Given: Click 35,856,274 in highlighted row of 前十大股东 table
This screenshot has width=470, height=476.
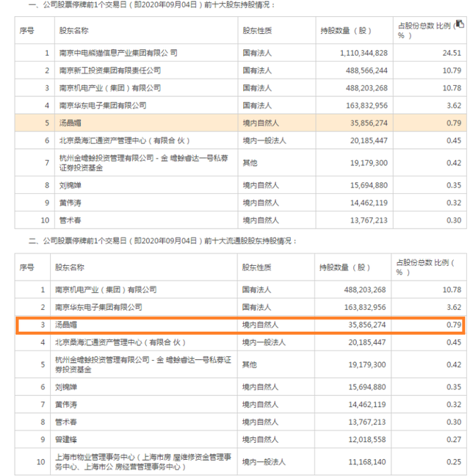Looking at the screenshot, I should tap(369, 123).
